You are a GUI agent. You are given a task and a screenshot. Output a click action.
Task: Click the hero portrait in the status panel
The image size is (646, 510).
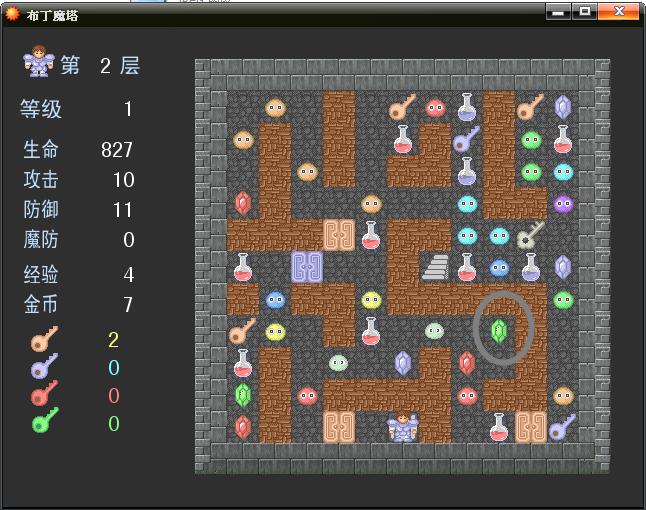coord(39,61)
